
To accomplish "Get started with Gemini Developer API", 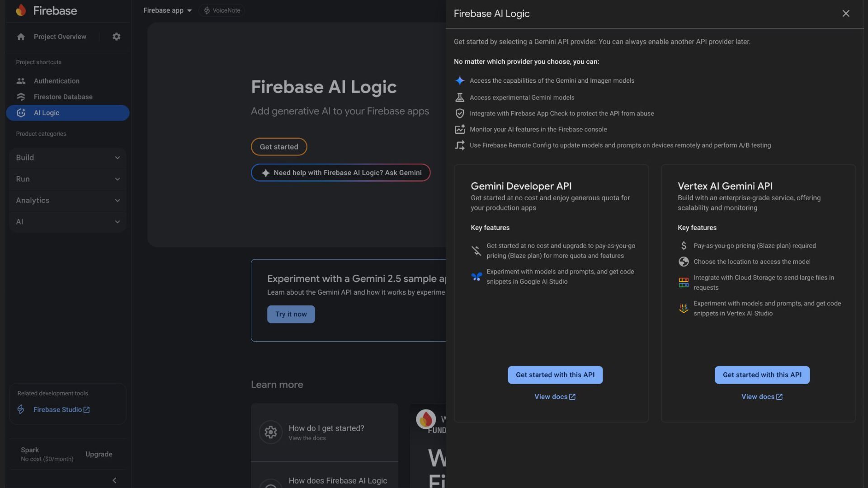I will click(x=555, y=375).
